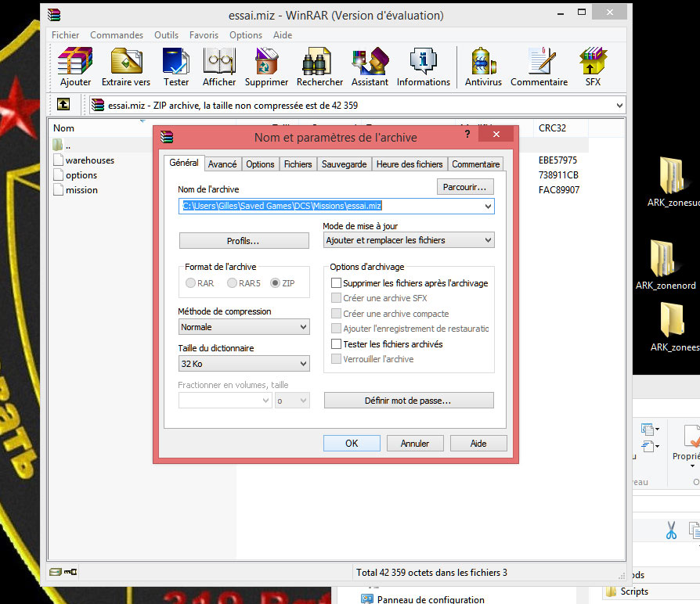
Task: Open the Commandes menu
Action: (x=117, y=35)
